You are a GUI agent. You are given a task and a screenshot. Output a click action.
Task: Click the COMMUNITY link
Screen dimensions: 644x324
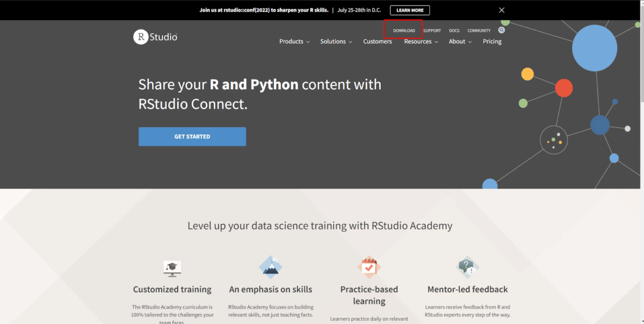tap(479, 31)
